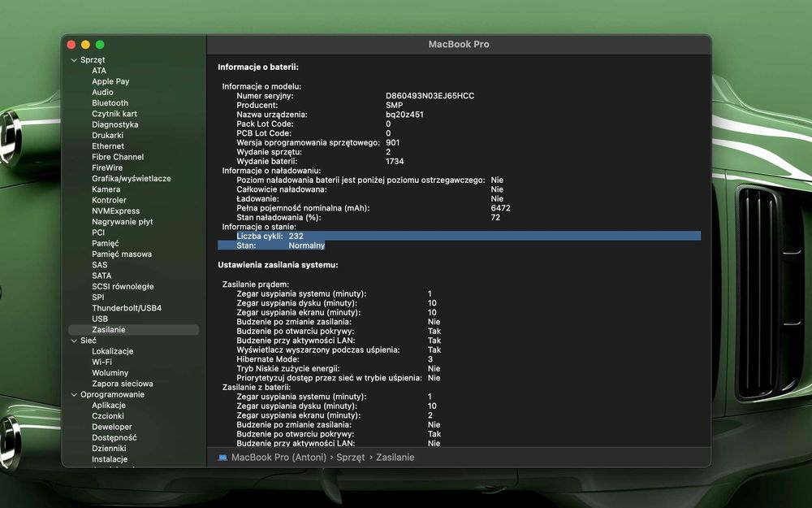Click Wydanie baterii value 1734
Viewport: 812px width, 508px height.
coord(395,161)
